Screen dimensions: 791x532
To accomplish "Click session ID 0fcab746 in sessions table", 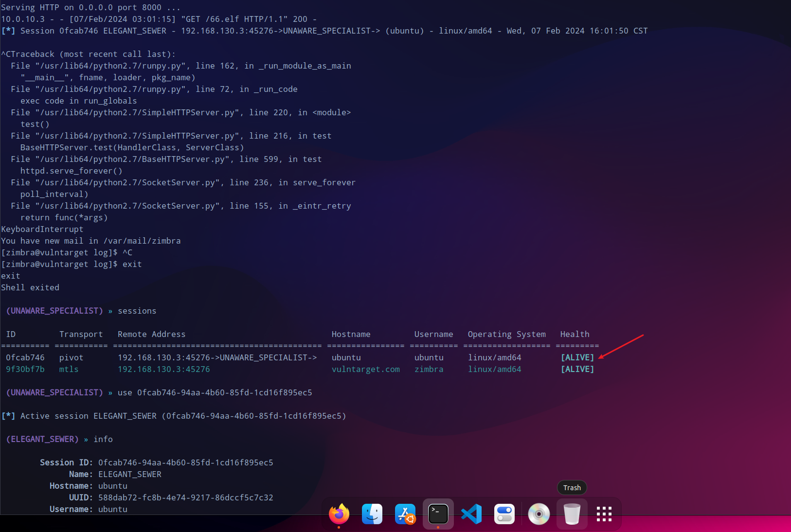I will point(25,357).
